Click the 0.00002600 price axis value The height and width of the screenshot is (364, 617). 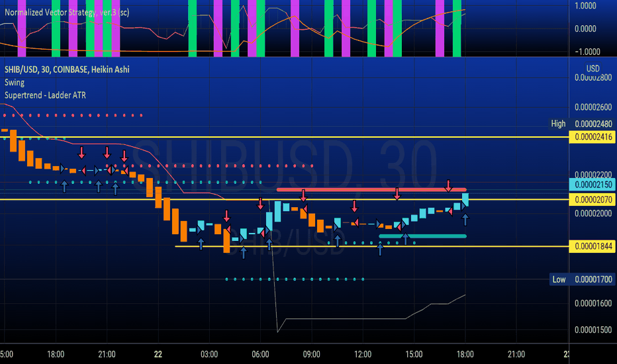click(593, 107)
